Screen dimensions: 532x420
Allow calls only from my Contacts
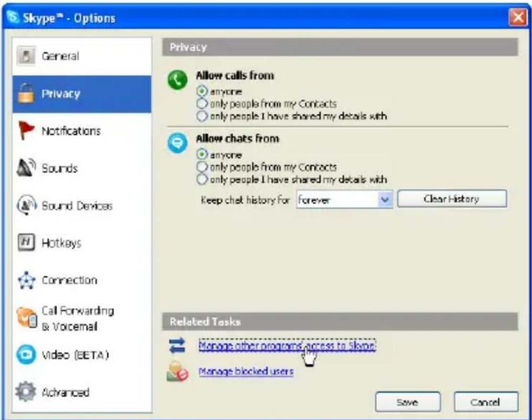pyautogui.click(x=202, y=103)
